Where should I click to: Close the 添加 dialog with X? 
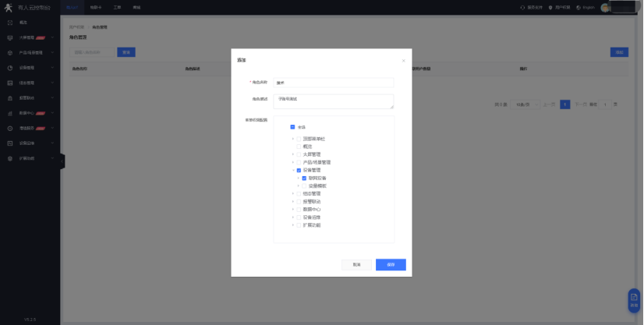(x=403, y=61)
